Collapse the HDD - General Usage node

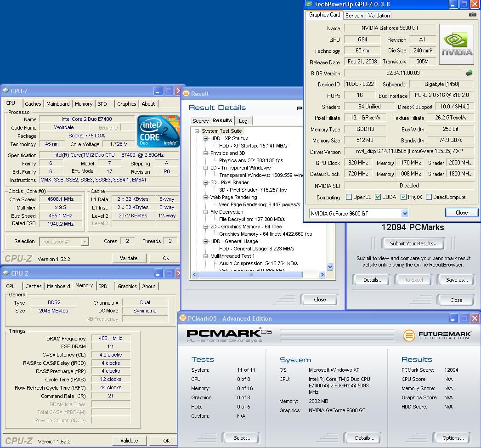tap(205, 242)
